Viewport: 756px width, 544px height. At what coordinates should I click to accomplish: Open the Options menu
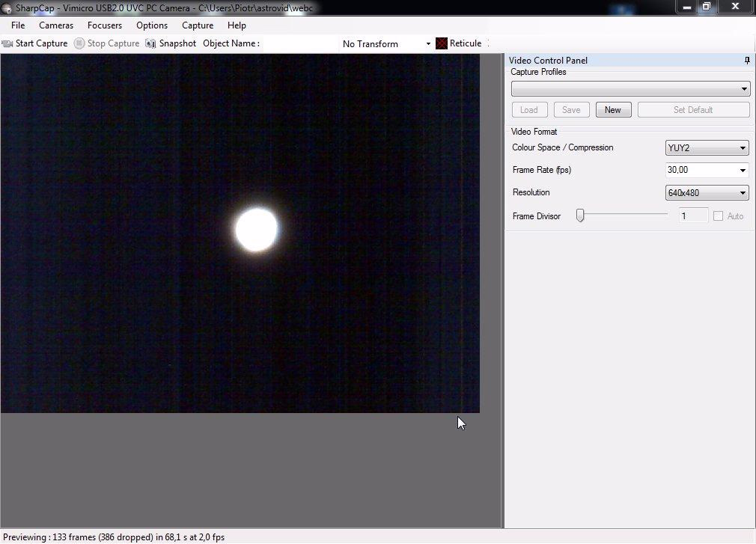tap(152, 25)
